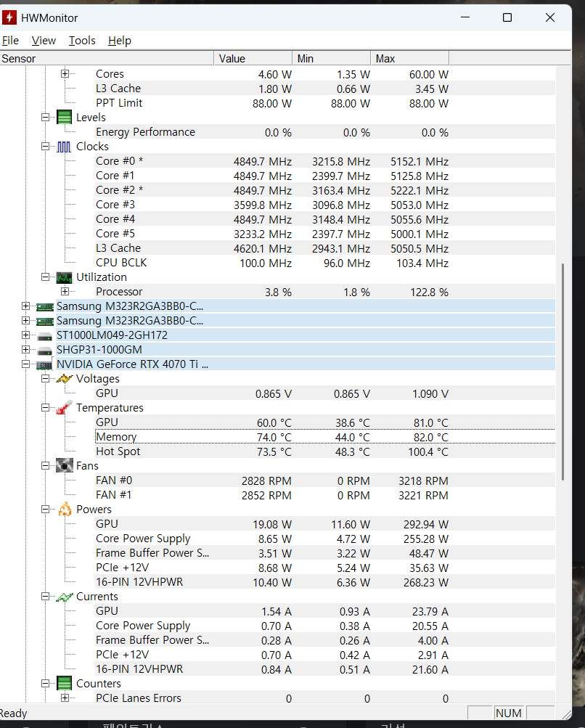The image size is (585, 728).
Task: Collapse the NVIDIA GeForce RTX 4070 Ti node
Action: pos(26,364)
